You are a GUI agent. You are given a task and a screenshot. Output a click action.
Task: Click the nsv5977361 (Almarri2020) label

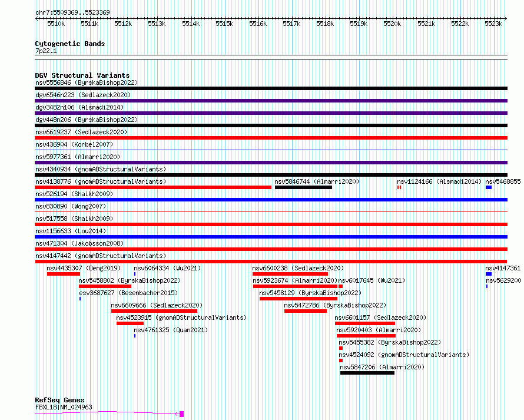[x=78, y=157]
